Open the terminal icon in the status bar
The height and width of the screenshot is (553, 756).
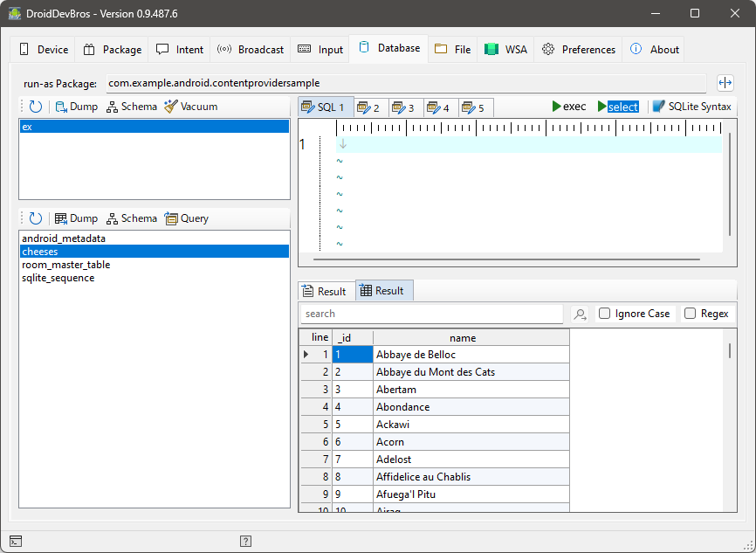tap(16, 542)
